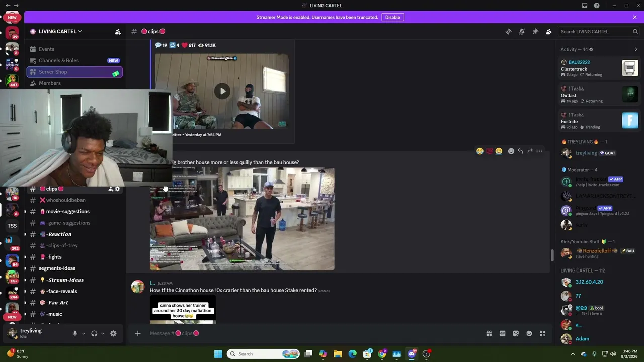Open the house interior image attachment
The image size is (644, 362).
(242, 219)
